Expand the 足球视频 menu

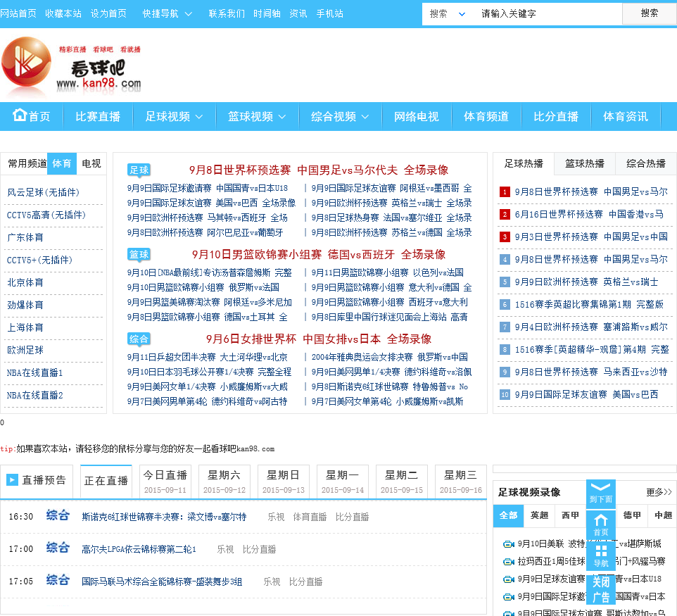174,117
